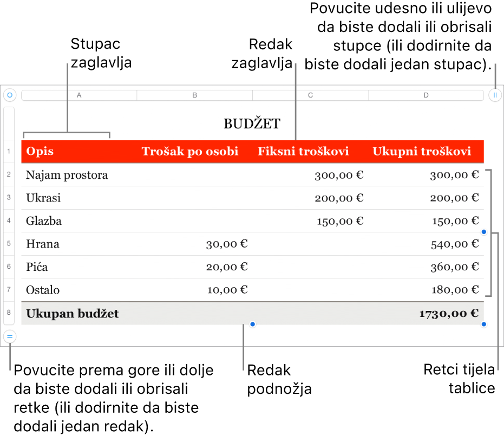Select row 2 number tab
The height and width of the screenshot is (441, 504).
click(9, 174)
